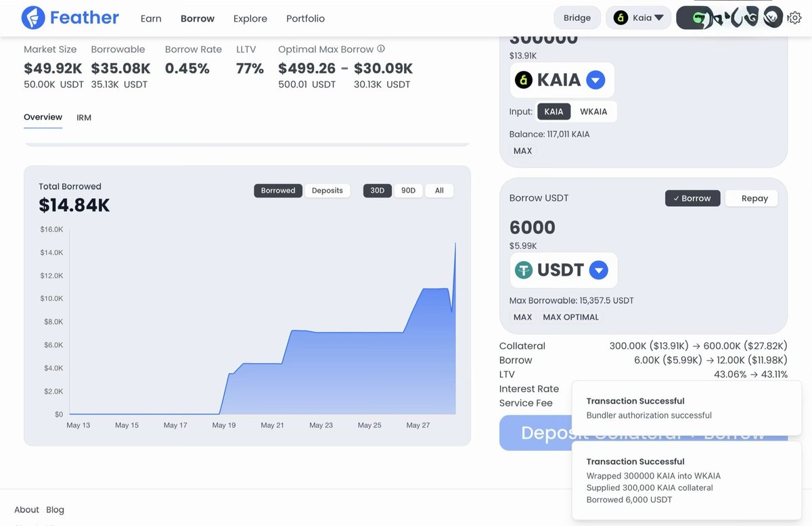The height and width of the screenshot is (526, 812).
Task: Open the About link in footer
Action: [26, 510]
